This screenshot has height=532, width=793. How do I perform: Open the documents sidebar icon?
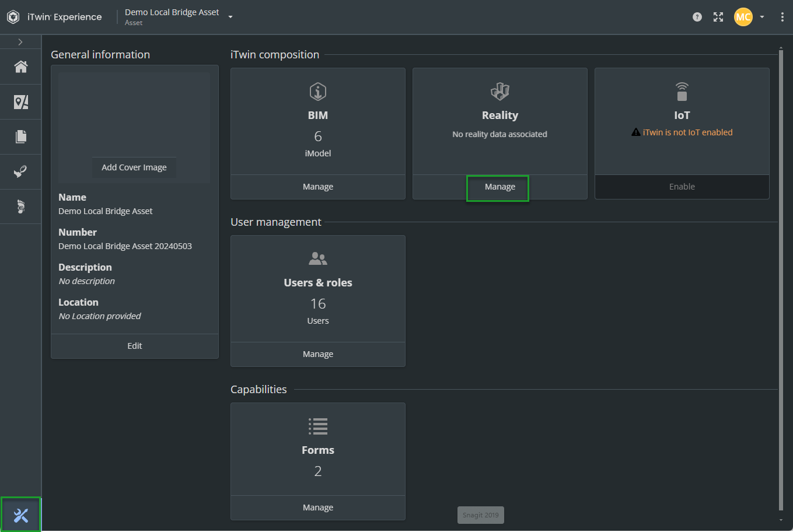[21, 136]
